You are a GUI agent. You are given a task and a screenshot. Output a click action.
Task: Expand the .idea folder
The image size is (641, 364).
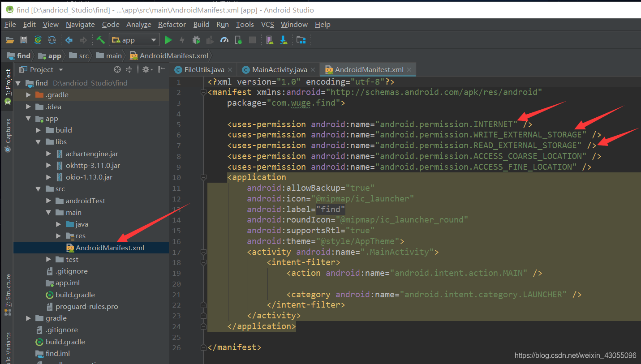(x=29, y=107)
